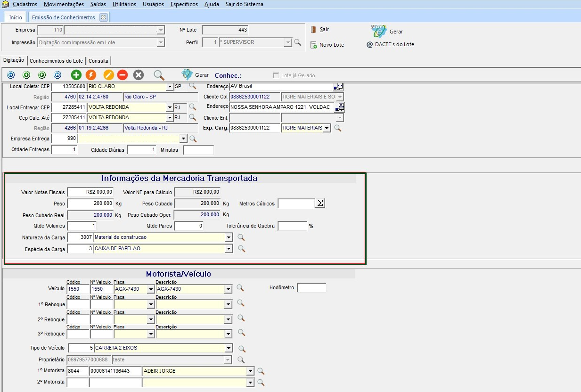Open the Movimentações menu

point(64,4)
